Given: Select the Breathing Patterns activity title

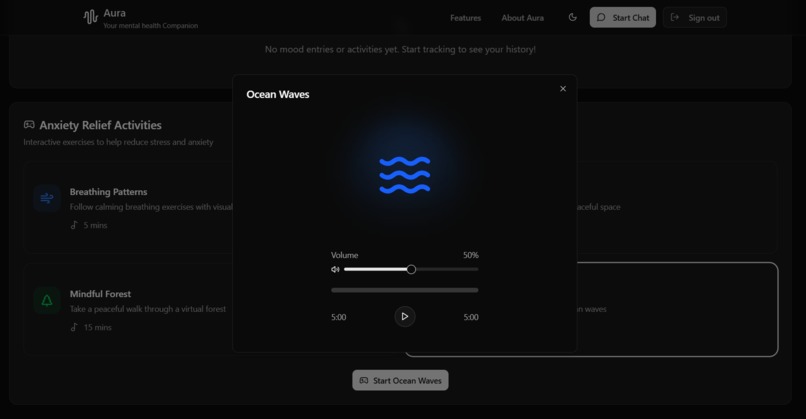Looking at the screenshot, I should coord(108,192).
